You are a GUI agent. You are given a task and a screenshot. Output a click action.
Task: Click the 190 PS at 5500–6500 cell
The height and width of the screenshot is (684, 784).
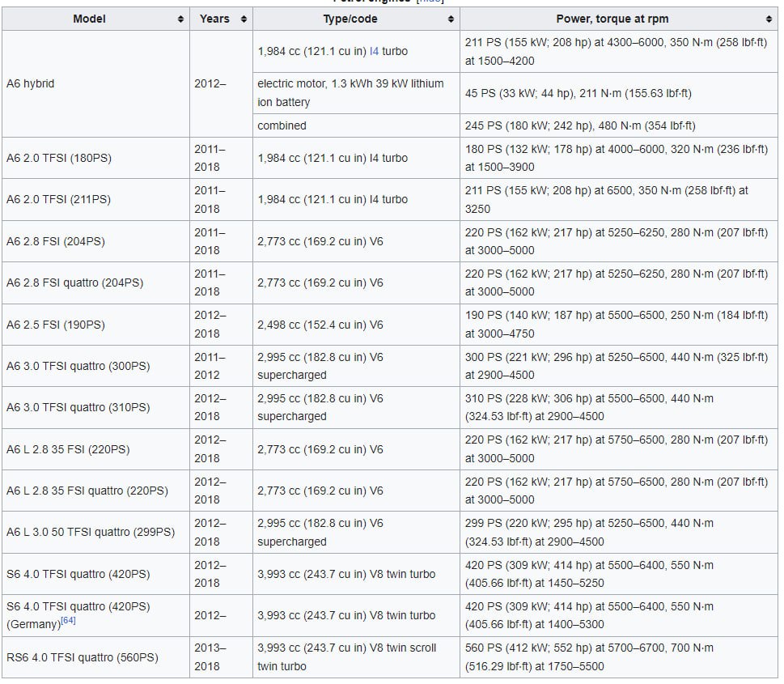pyautogui.click(x=619, y=325)
